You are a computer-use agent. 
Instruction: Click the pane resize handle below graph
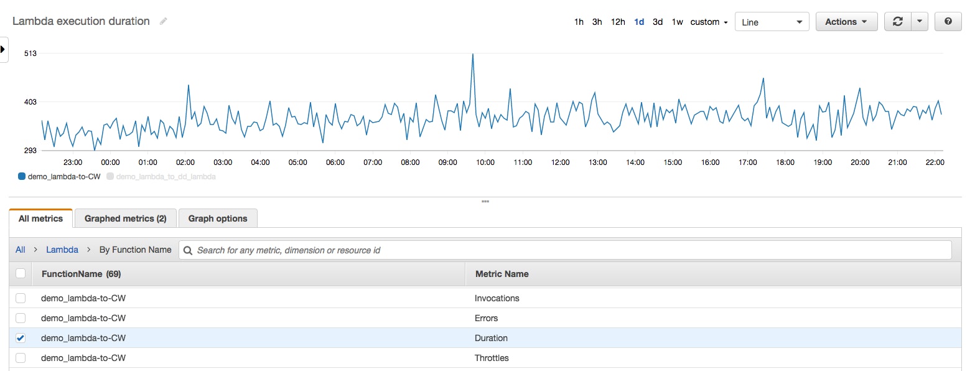[x=485, y=202]
